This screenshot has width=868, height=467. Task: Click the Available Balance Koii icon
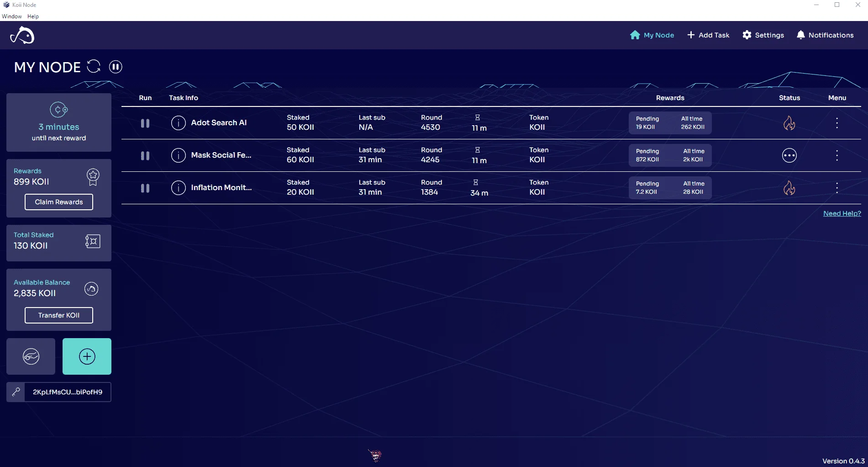(91, 289)
